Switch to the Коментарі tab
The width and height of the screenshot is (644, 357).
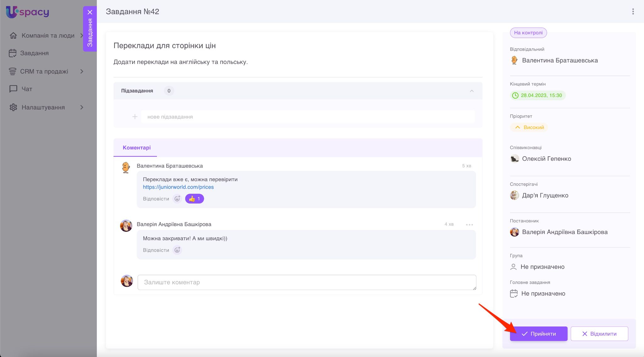coord(136,148)
